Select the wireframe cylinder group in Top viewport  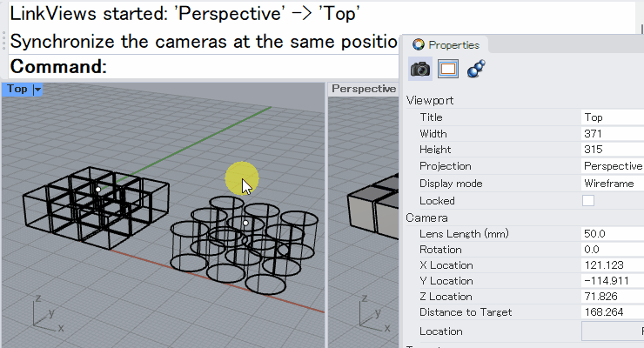244,245
